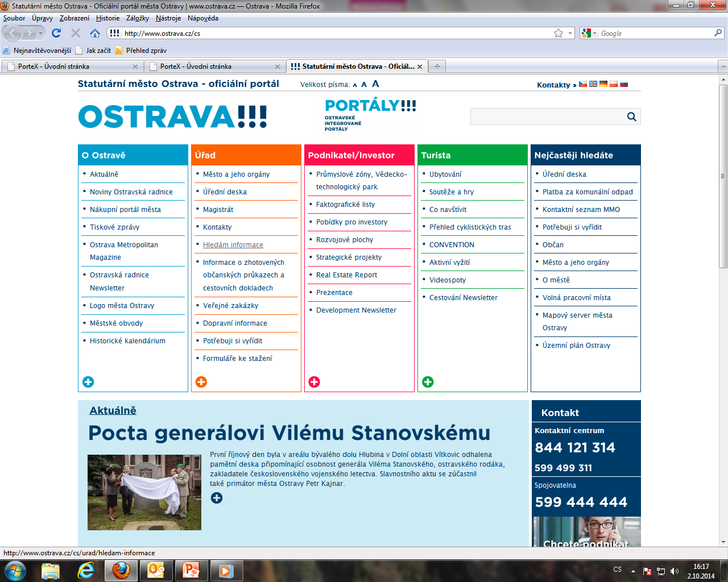
Task: Expand O Ostravě section with blue plus
Action: 88,382
